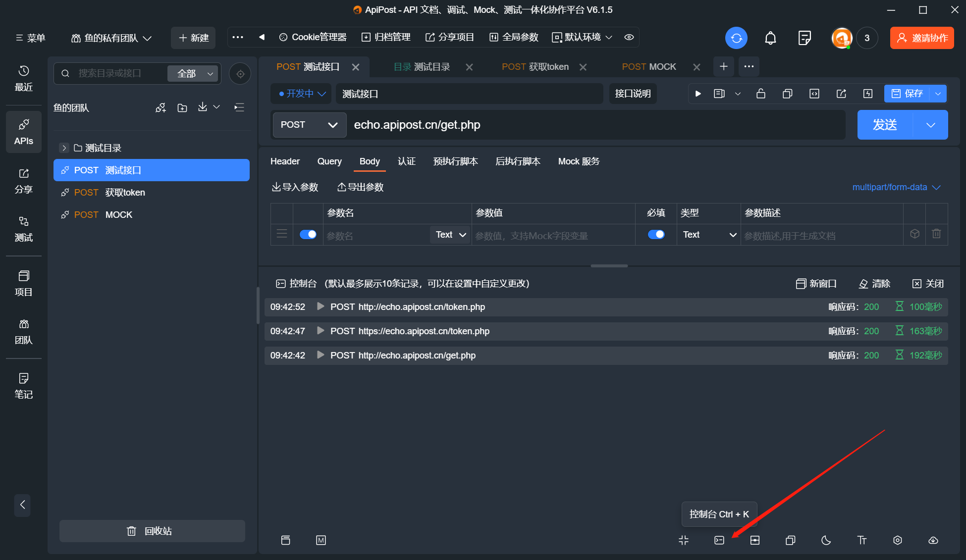Viewport: 966px width, 560px height.
Task: Click the console icon in bottom bar
Action: (x=719, y=540)
